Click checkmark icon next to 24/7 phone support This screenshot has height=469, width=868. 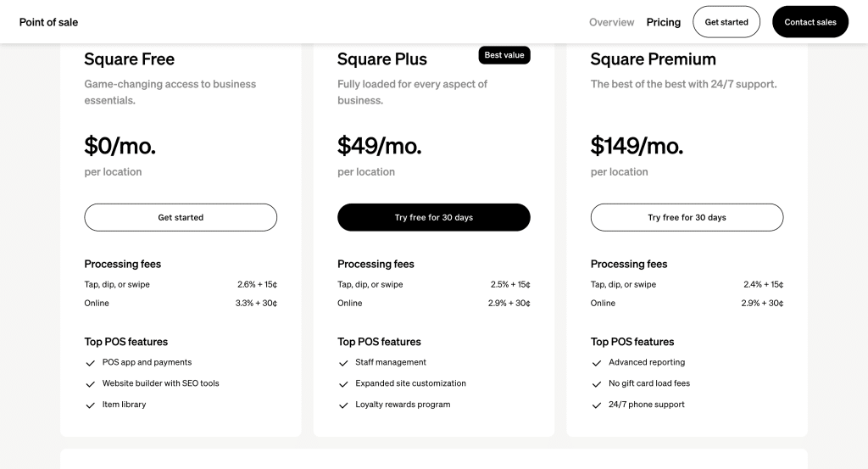(x=597, y=405)
